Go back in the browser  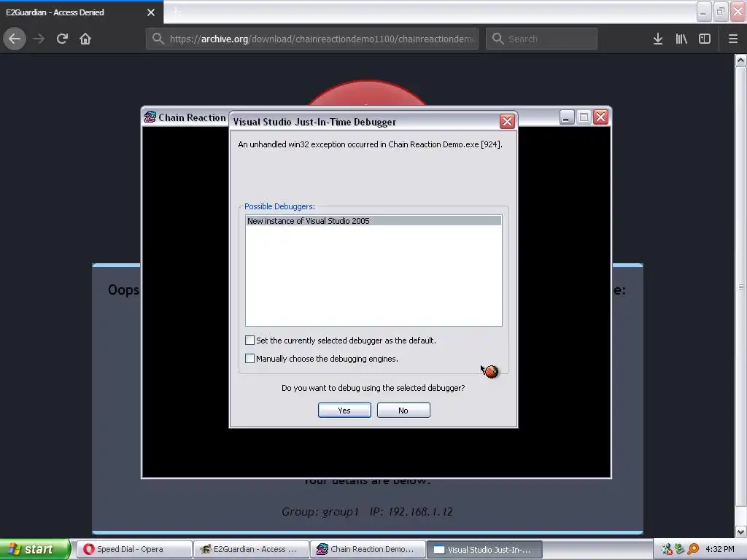[15, 39]
